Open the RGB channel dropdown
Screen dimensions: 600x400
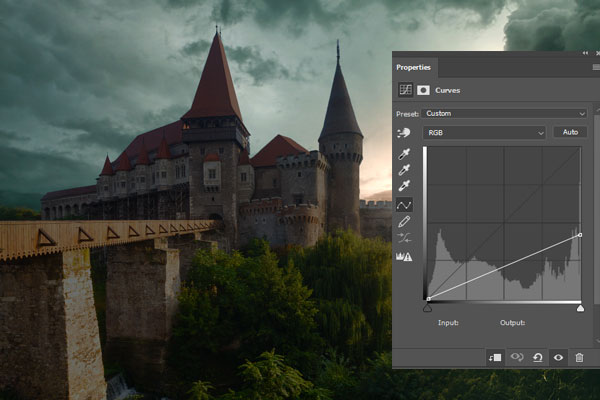coord(484,133)
